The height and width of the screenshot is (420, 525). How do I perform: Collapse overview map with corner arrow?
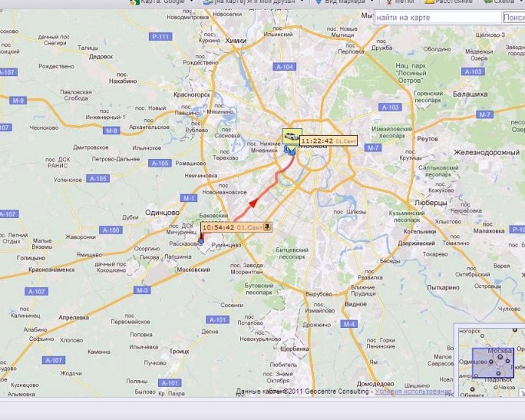522,392
